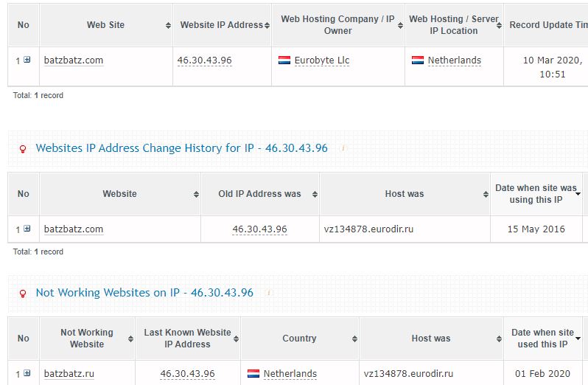Click the 46.30.43.96 IP link in first table

[x=204, y=60]
